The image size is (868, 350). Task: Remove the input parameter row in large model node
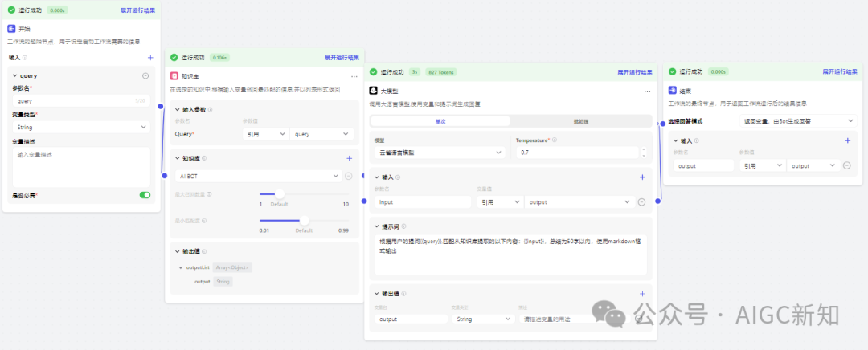point(641,202)
